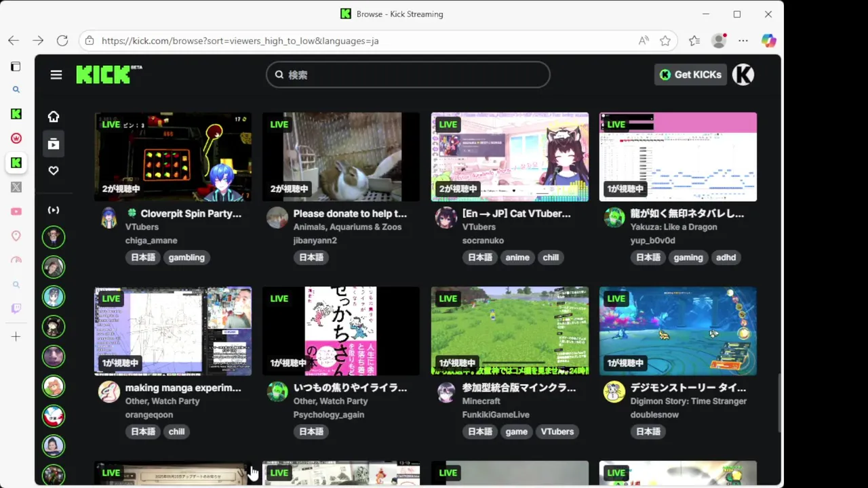Click the page vertical scrollbar

click(778, 403)
